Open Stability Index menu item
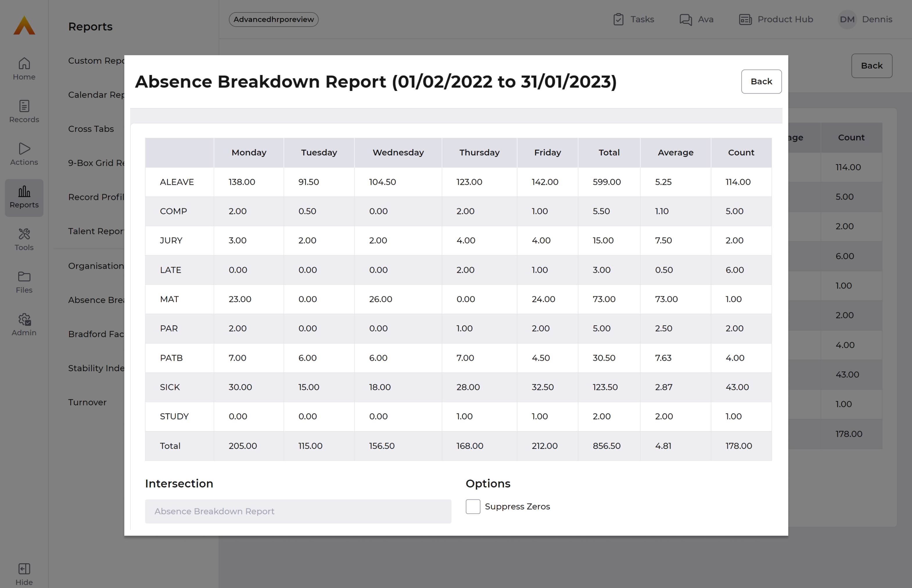 click(96, 368)
